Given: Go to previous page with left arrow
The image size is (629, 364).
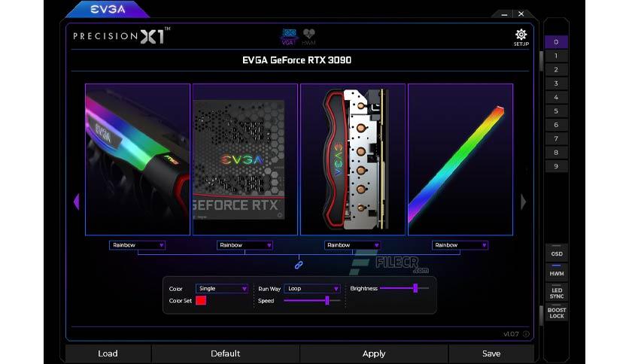Looking at the screenshot, I should pyautogui.click(x=77, y=202).
